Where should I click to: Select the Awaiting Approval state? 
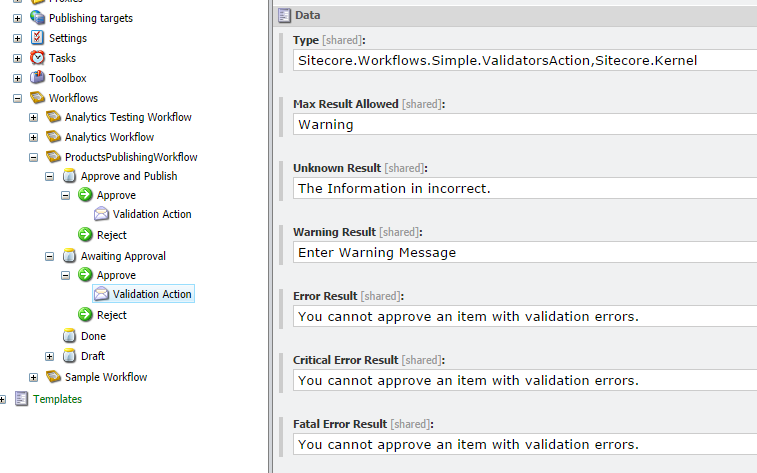[x=123, y=256]
